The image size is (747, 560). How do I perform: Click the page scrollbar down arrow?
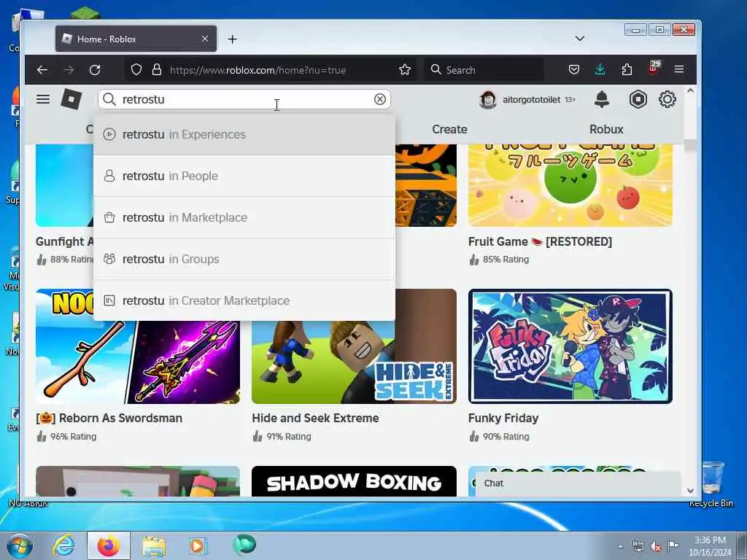click(x=690, y=491)
